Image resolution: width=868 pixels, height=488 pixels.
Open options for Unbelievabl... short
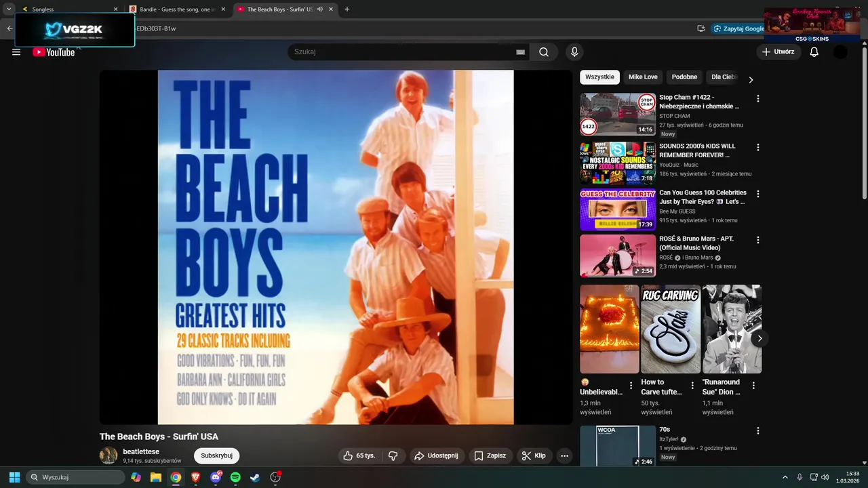tap(631, 386)
